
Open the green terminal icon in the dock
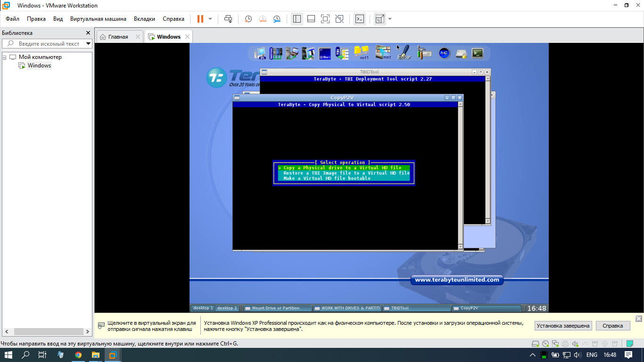click(x=478, y=53)
